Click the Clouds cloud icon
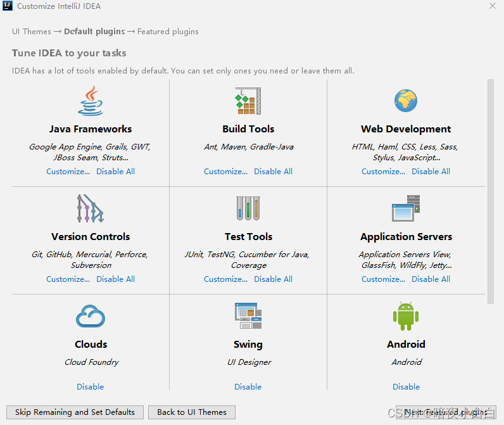This screenshot has height=425, width=504. pyautogui.click(x=91, y=316)
